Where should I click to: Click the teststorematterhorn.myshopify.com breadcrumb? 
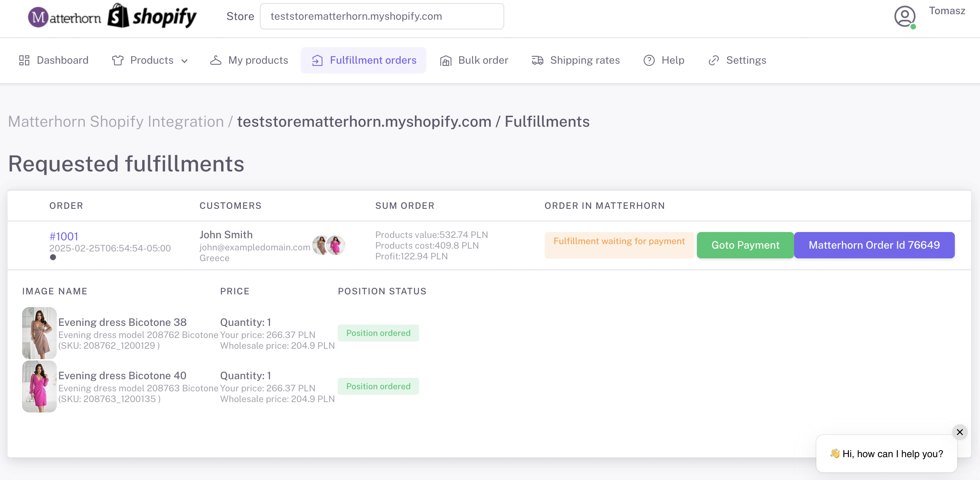[x=364, y=122]
